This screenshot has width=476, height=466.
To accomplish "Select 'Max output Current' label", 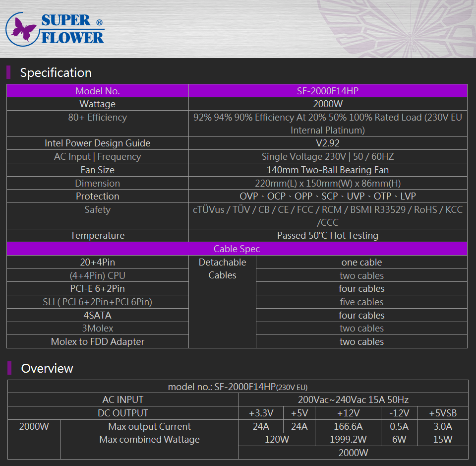I will (x=149, y=426).
